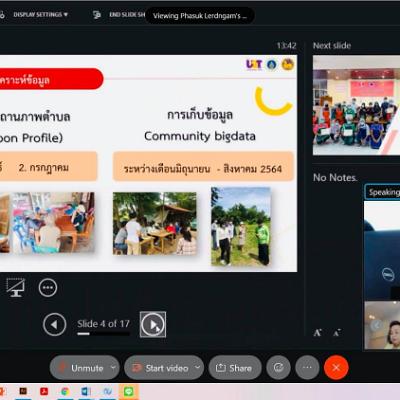Open Adobe Acrobat from the taskbar
The height and width of the screenshot is (400, 400).
(44, 391)
